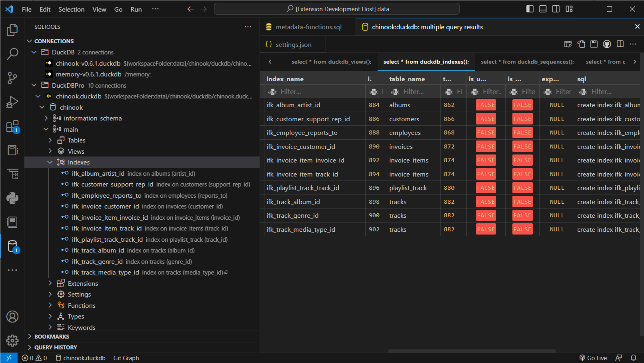644x363 pixels.
Task: Collapse the Indexes tree node
Action: click(x=50, y=162)
